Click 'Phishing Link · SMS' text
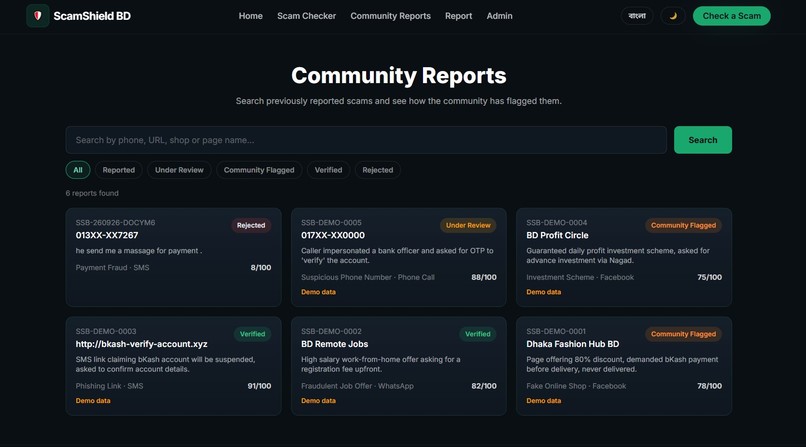 coord(109,386)
